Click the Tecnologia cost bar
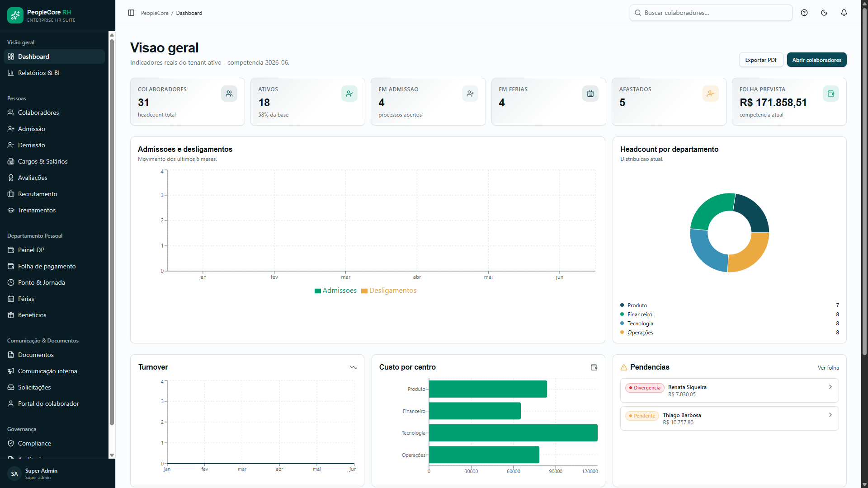The height and width of the screenshot is (488, 868). point(513,433)
